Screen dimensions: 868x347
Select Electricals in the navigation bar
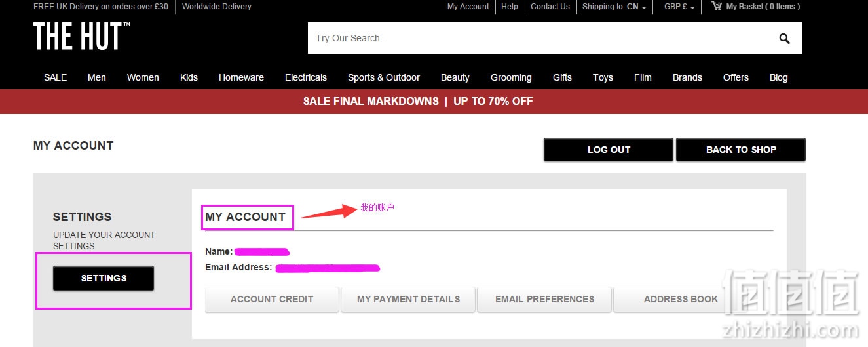click(306, 77)
